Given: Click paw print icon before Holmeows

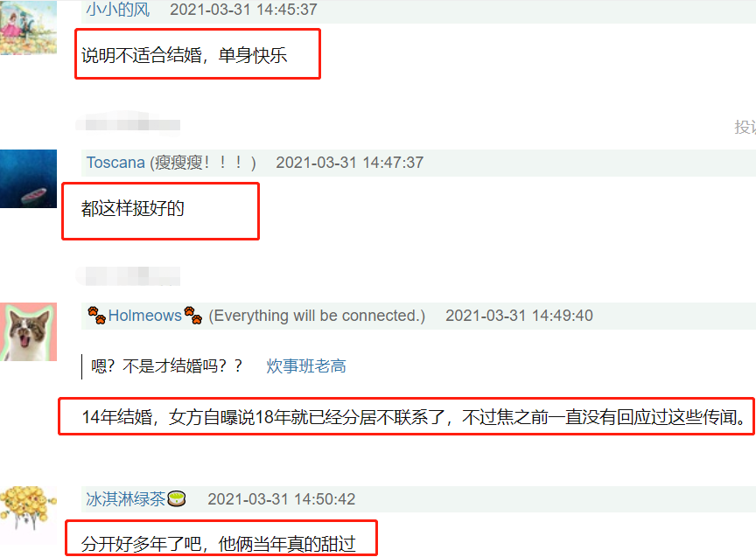Looking at the screenshot, I should pyautogui.click(x=97, y=315).
